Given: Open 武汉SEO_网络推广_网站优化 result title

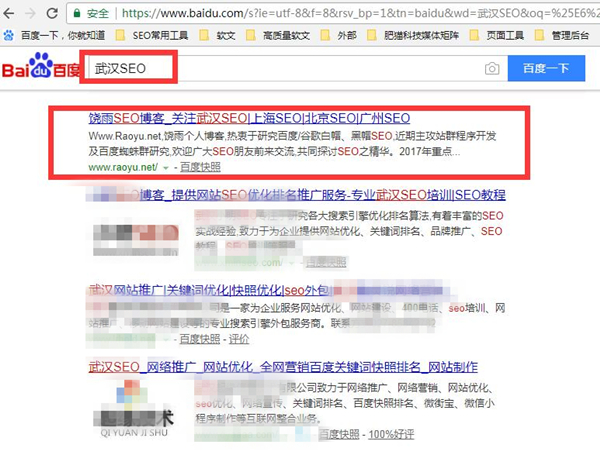Looking at the screenshot, I should 283,367.
